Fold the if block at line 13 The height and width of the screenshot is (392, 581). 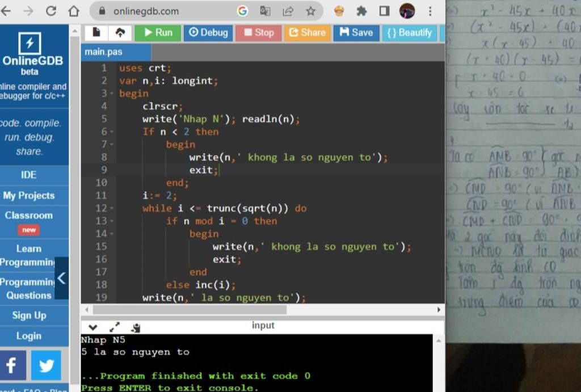click(112, 221)
